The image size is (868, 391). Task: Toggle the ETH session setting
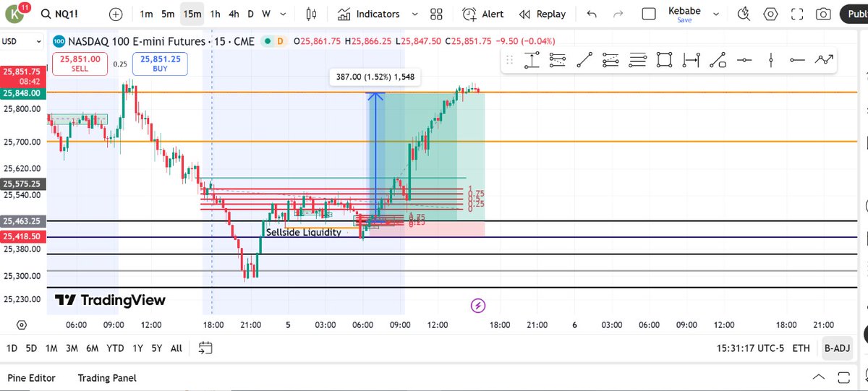click(801, 348)
